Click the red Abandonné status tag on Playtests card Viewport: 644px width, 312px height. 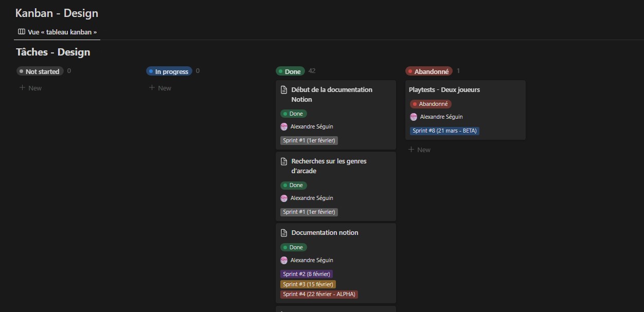[431, 104]
